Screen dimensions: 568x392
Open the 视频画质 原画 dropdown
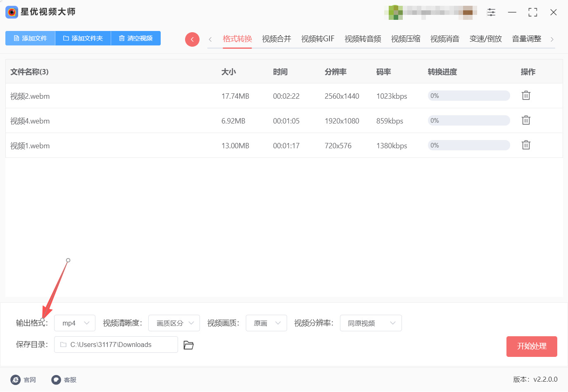[266, 323]
